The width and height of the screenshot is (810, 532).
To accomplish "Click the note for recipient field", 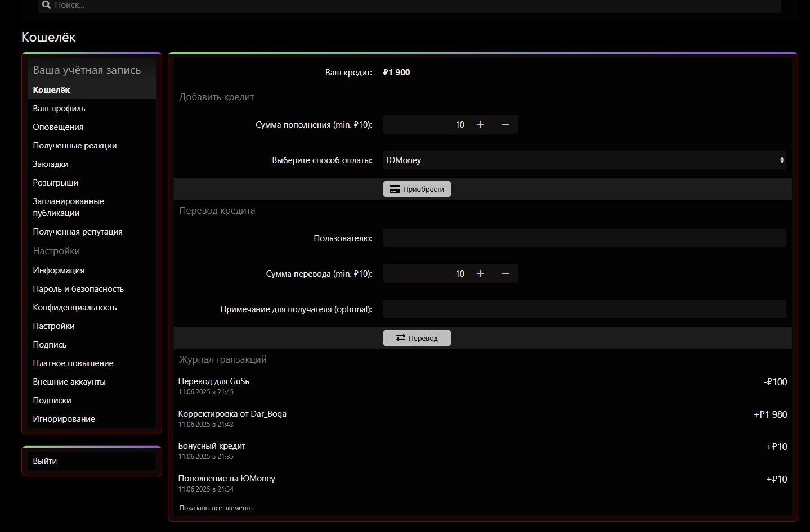I will click(584, 309).
